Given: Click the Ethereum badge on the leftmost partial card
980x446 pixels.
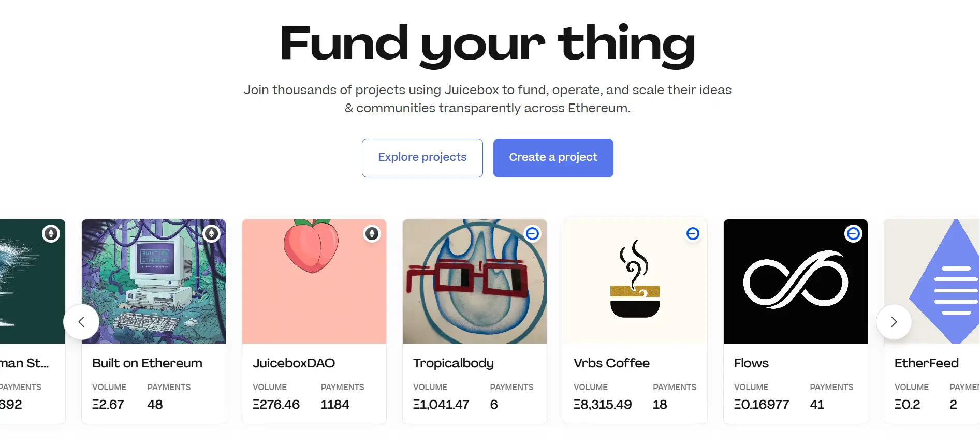Looking at the screenshot, I should (51, 234).
